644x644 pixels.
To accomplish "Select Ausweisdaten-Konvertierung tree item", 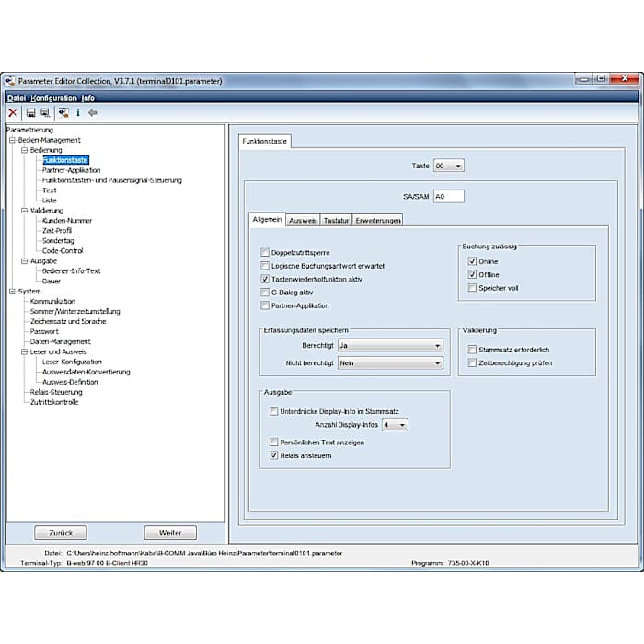I will [x=86, y=372].
